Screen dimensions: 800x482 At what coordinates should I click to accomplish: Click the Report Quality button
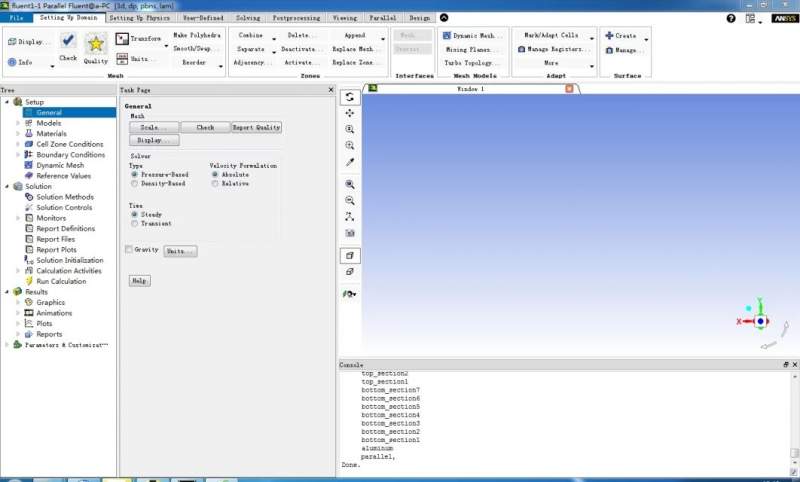[257, 128]
